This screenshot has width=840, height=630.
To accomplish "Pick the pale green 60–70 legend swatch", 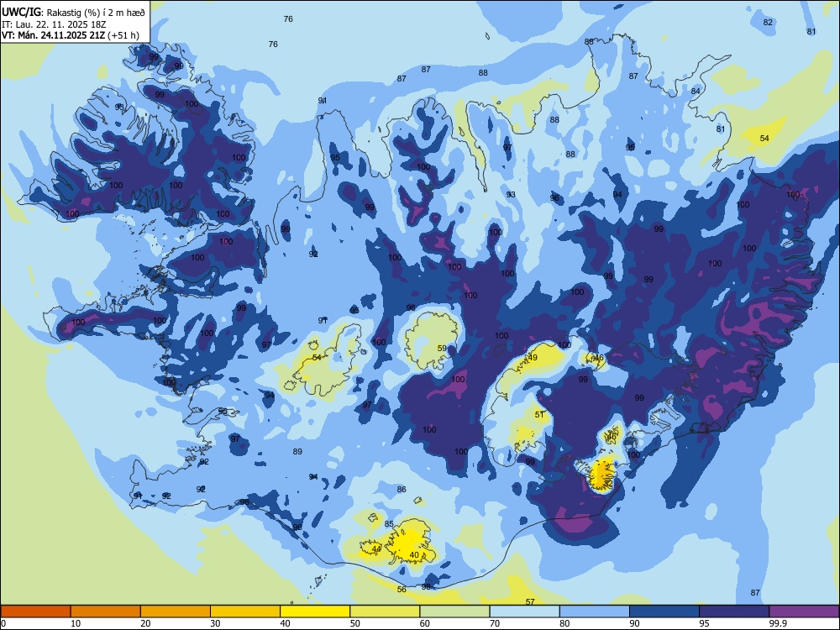I will [x=454, y=612].
